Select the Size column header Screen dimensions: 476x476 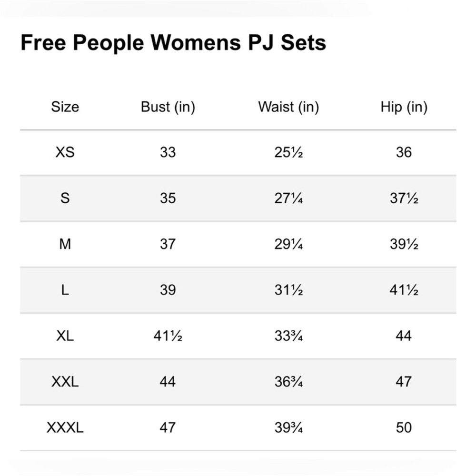[x=65, y=107]
